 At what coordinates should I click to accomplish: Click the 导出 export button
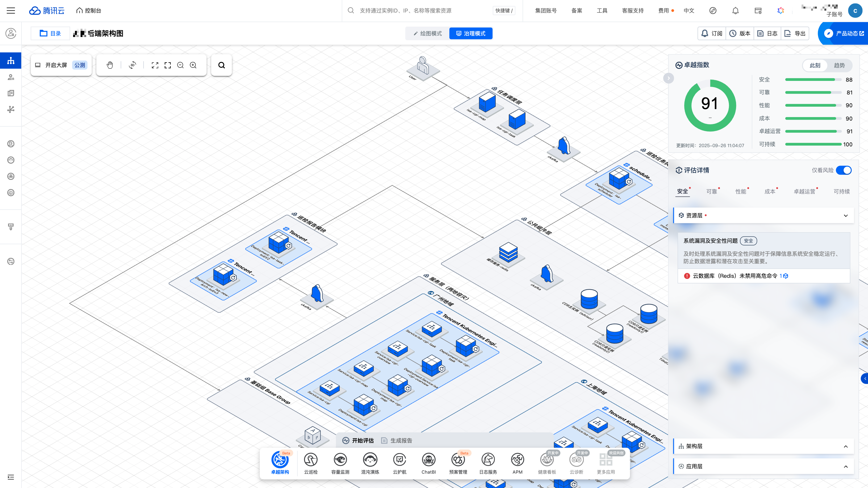[x=795, y=33]
